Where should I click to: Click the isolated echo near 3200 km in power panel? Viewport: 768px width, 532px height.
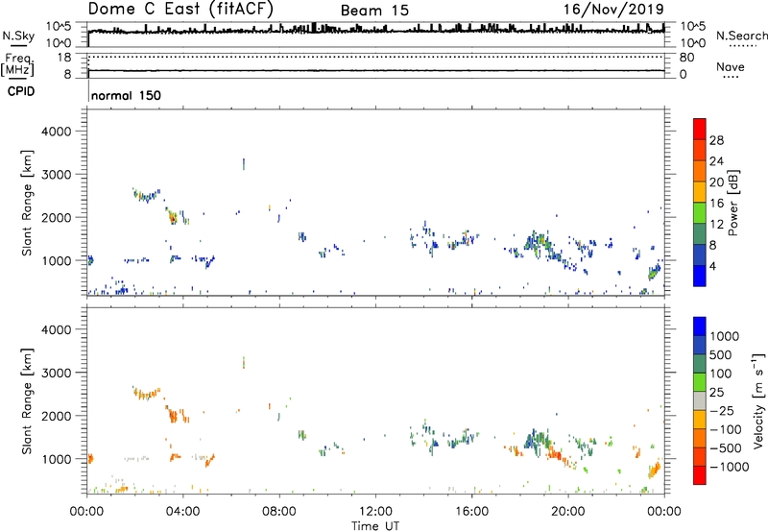point(244,163)
